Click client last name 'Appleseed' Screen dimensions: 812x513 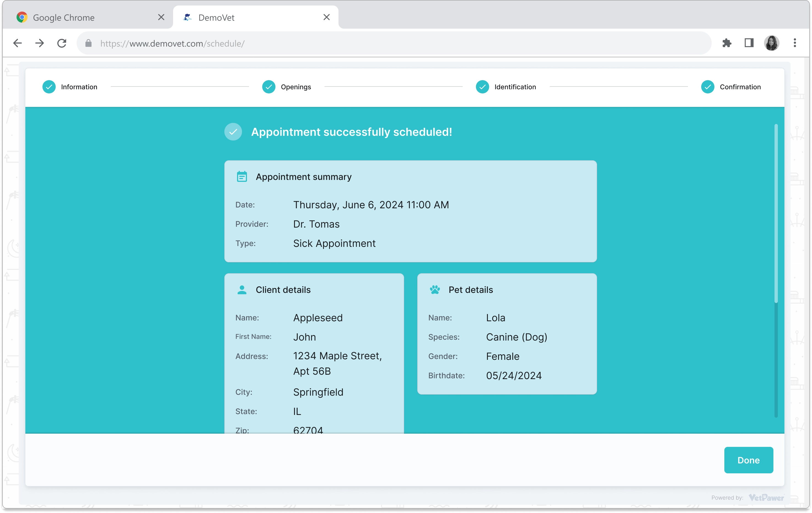[318, 318]
